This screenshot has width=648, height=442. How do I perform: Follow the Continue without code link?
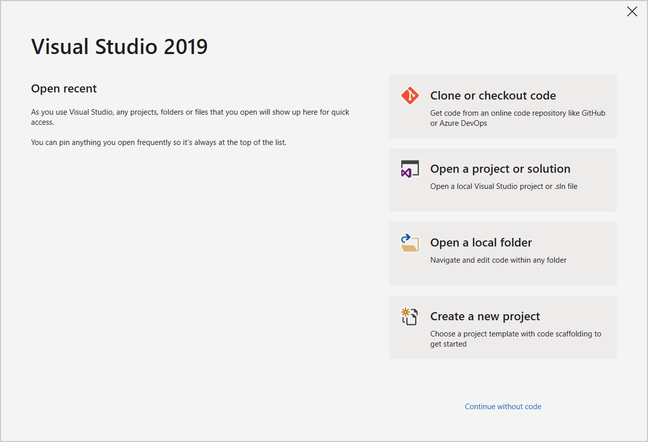503,406
